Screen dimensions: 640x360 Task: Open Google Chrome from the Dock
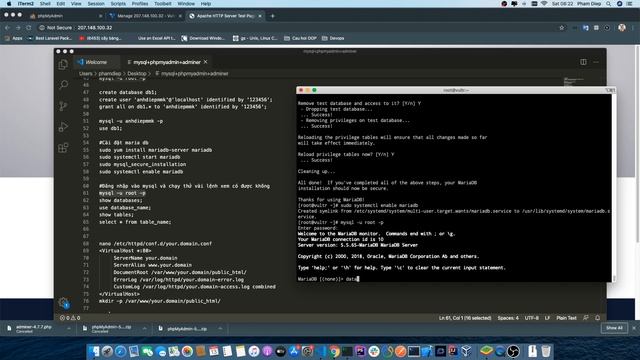tap(334, 351)
